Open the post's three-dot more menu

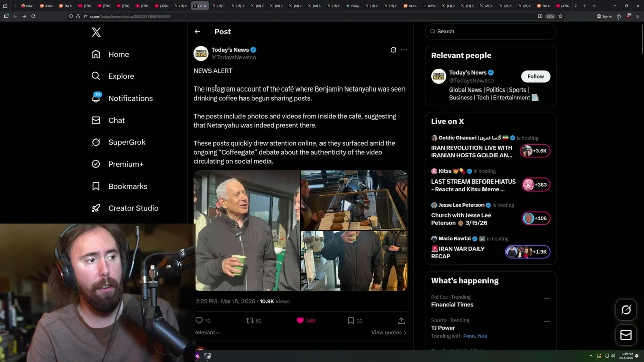coord(404,50)
